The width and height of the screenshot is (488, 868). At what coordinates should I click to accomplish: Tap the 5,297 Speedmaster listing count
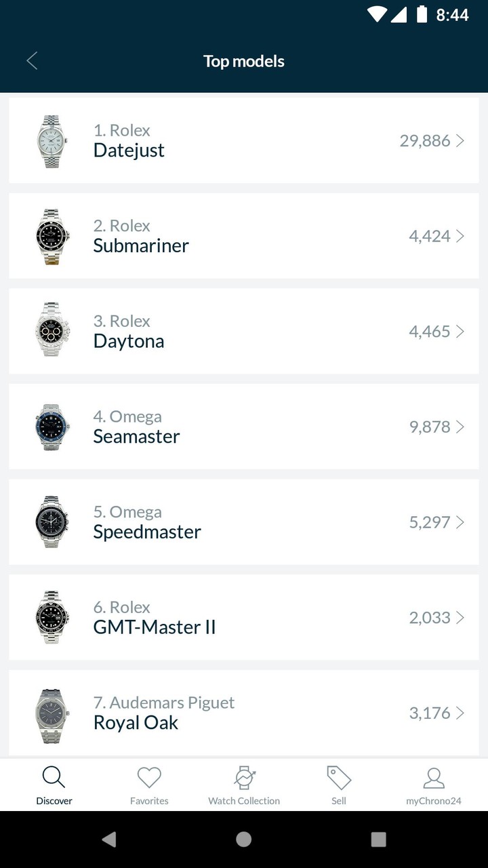[x=430, y=522]
